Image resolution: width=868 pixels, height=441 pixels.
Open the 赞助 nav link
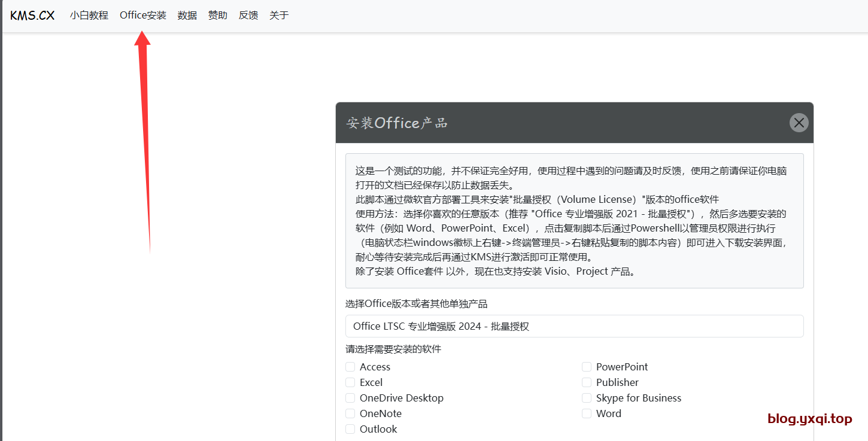[x=218, y=16]
